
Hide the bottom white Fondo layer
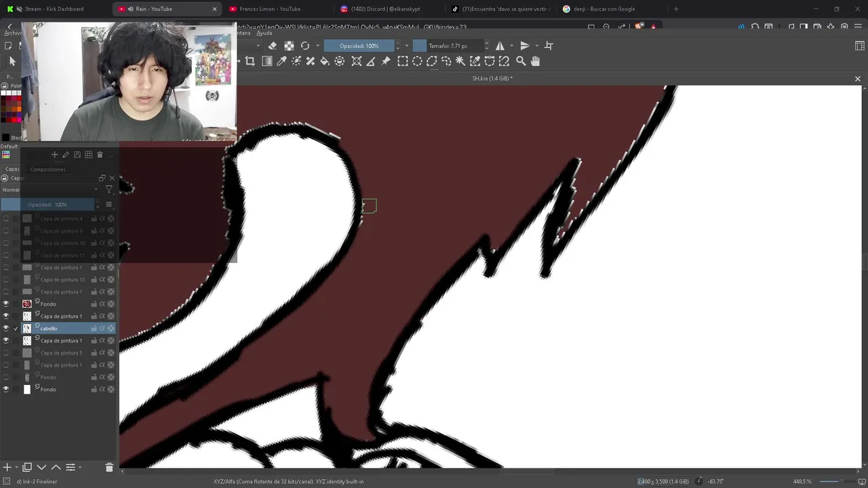pyautogui.click(x=6, y=389)
